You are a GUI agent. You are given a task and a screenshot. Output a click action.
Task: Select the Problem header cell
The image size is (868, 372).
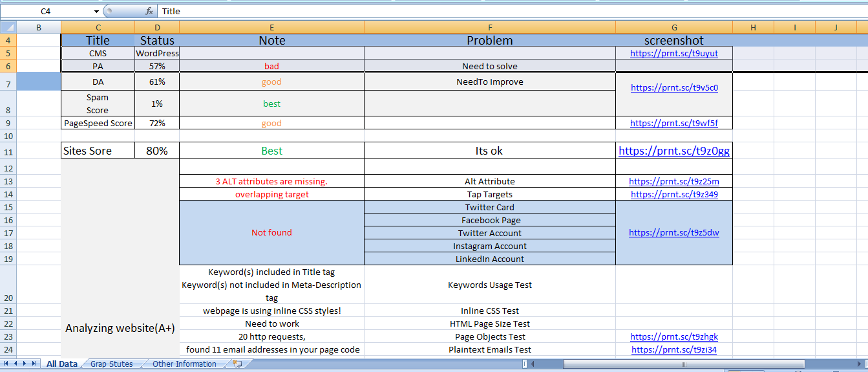coord(490,40)
